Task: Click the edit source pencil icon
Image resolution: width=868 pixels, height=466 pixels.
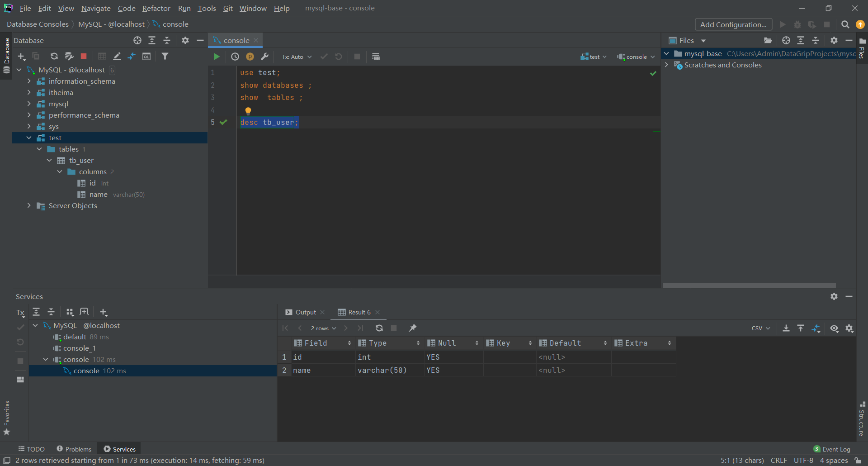Action: [x=117, y=56]
